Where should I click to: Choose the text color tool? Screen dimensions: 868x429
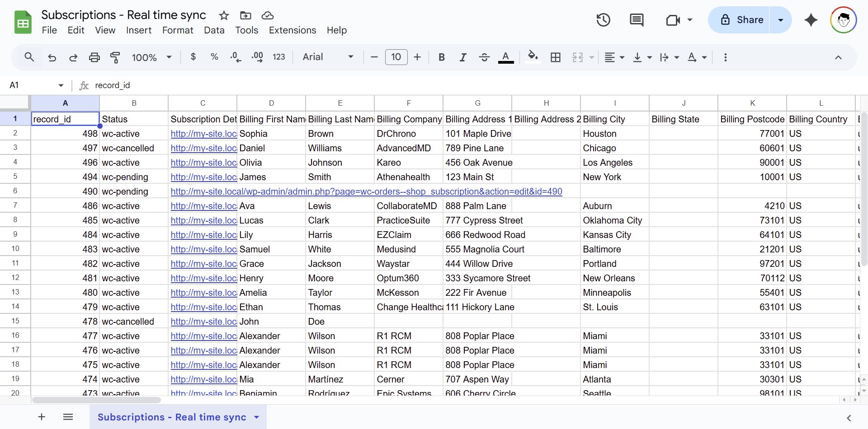click(506, 57)
